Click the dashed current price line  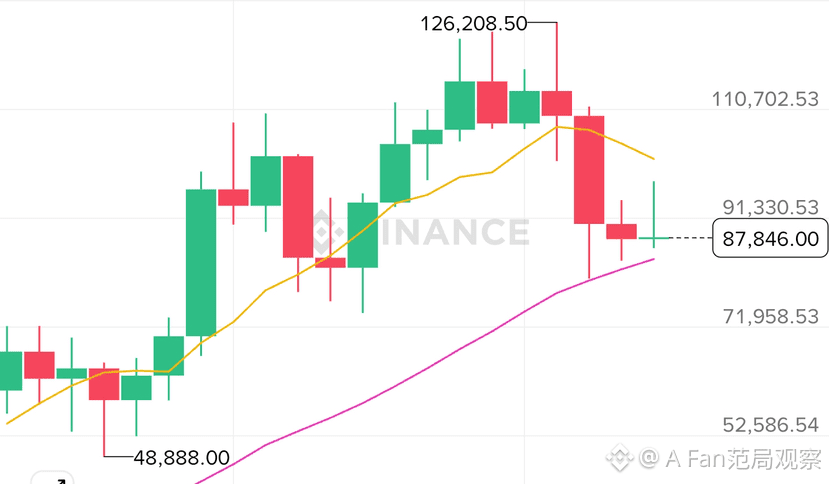point(690,238)
